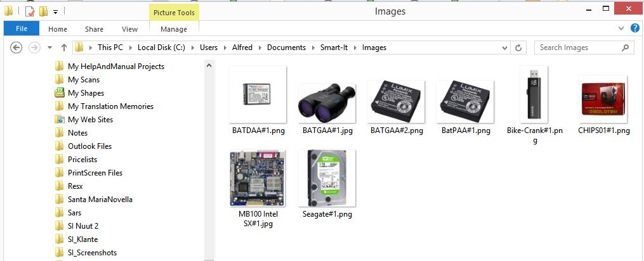Expand the ribbon with the chevron
Viewport: 644px width, 261px height.
621,29
